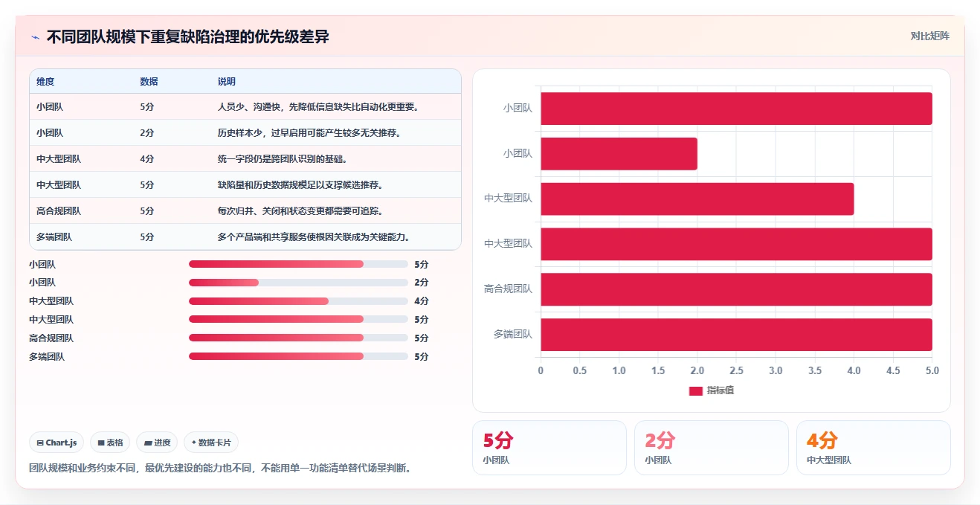The width and height of the screenshot is (980, 505).
Task: Open the 5分 小团队 data card
Action: [549, 448]
